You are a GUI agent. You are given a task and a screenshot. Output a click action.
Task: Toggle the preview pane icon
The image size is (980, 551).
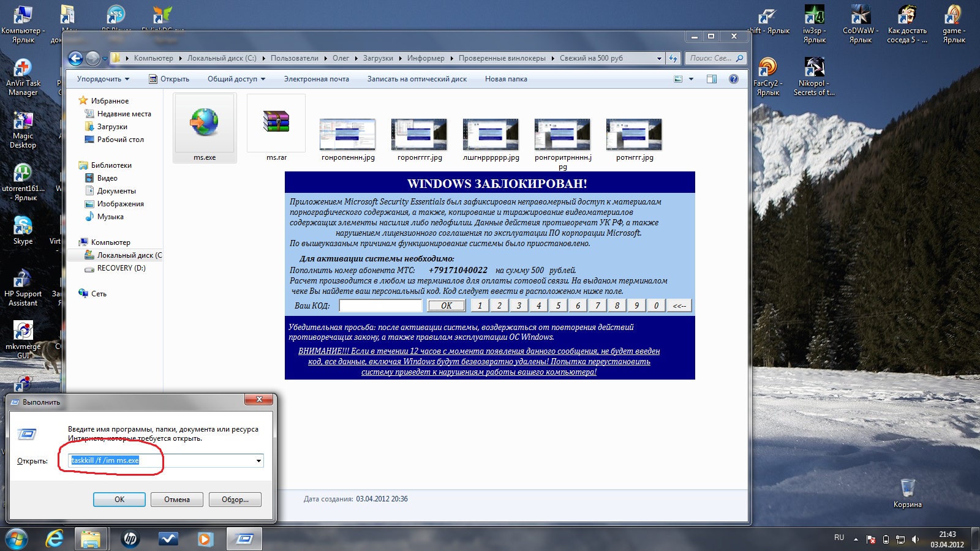tap(712, 79)
